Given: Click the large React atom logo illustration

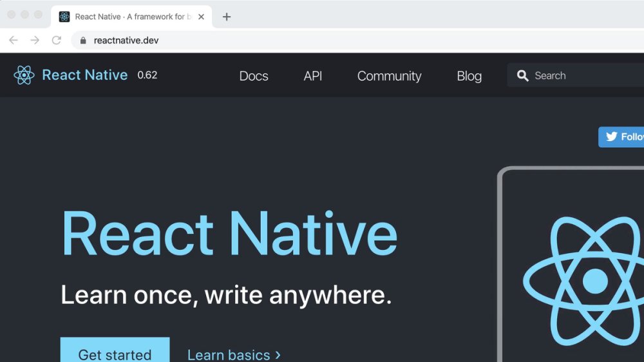Looking at the screenshot, I should 583,281.
